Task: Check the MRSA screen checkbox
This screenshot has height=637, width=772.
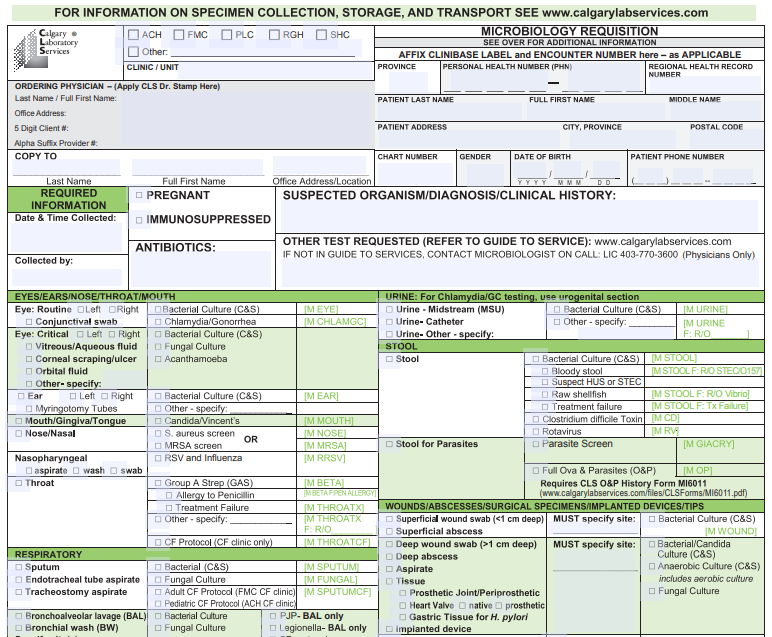Action: click(x=158, y=446)
